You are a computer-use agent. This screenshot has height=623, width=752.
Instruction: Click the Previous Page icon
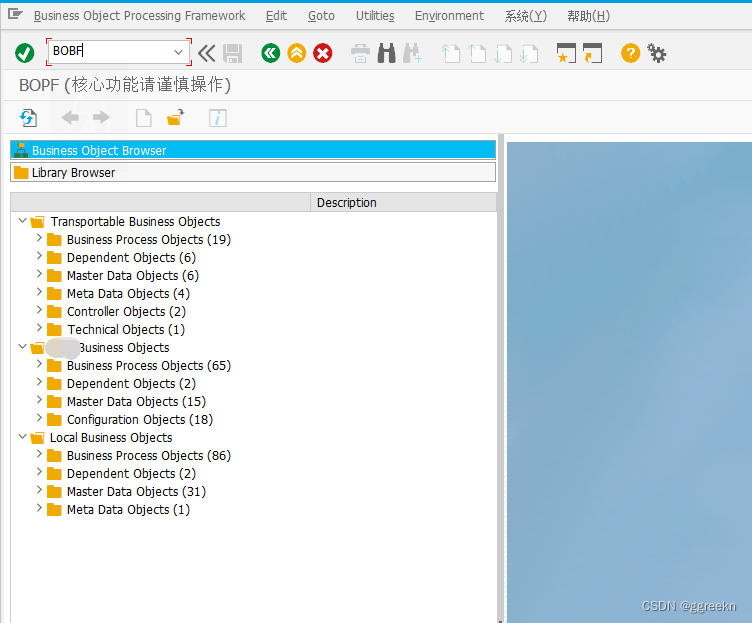[477, 53]
